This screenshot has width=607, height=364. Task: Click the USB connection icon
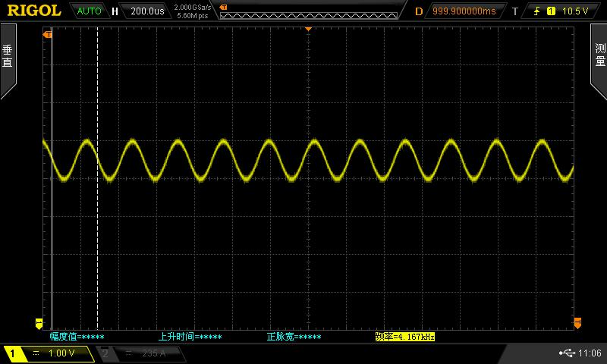coord(567,353)
